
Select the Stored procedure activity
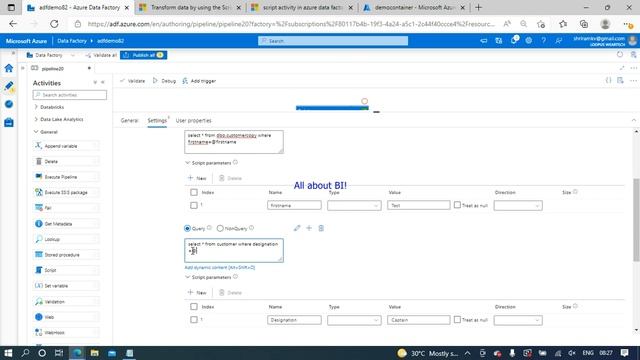tap(66, 255)
